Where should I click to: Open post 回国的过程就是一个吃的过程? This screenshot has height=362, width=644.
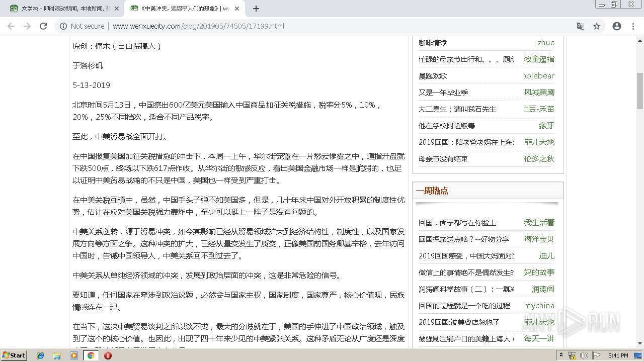pyautogui.click(x=464, y=306)
